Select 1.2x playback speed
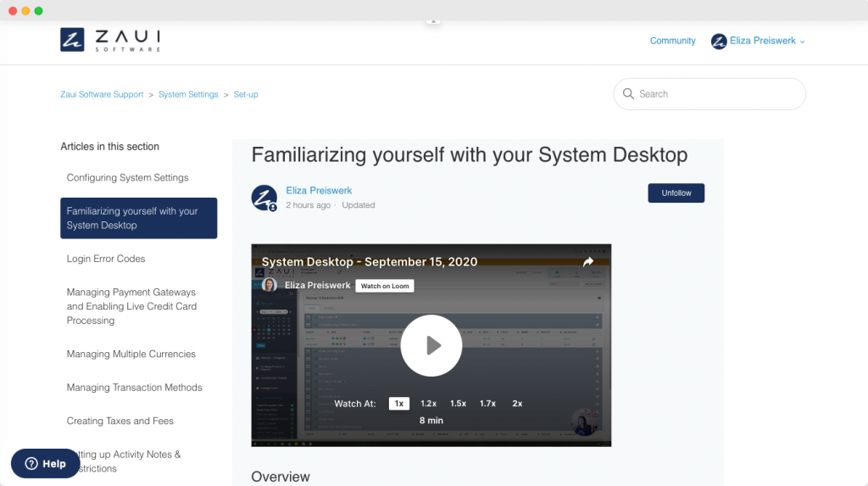The height and width of the screenshot is (486, 868). click(428, 404)
